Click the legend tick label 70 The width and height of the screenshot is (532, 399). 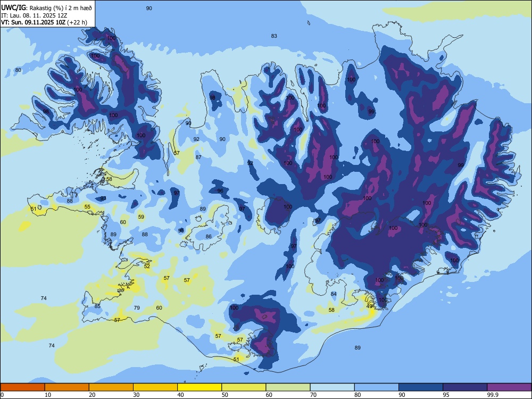tap(313, 395)
